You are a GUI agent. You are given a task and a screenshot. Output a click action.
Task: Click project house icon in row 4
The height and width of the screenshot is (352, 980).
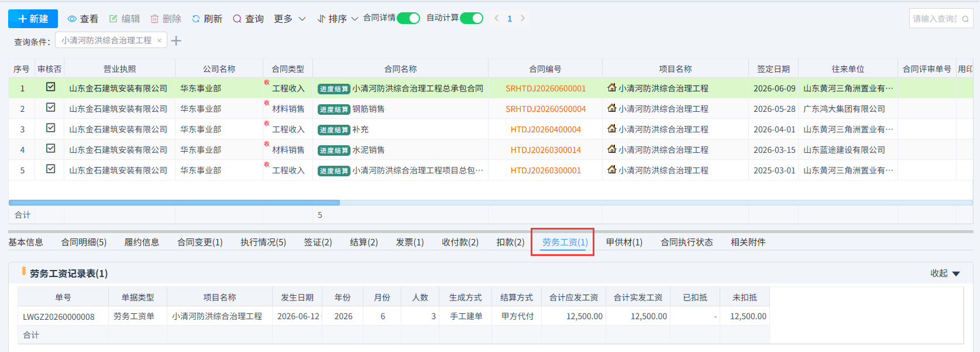pos(612,149)
